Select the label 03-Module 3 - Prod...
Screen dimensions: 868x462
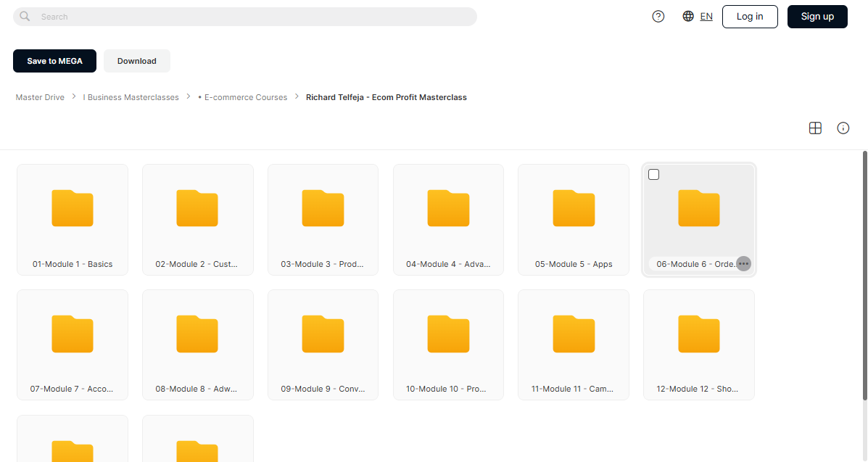tap(322, 264)
